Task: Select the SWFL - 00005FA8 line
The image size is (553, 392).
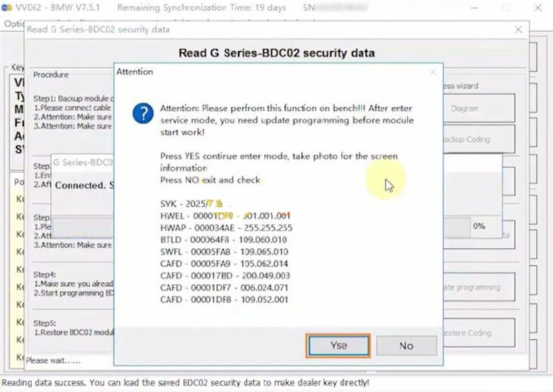Action: click(224, 252)
